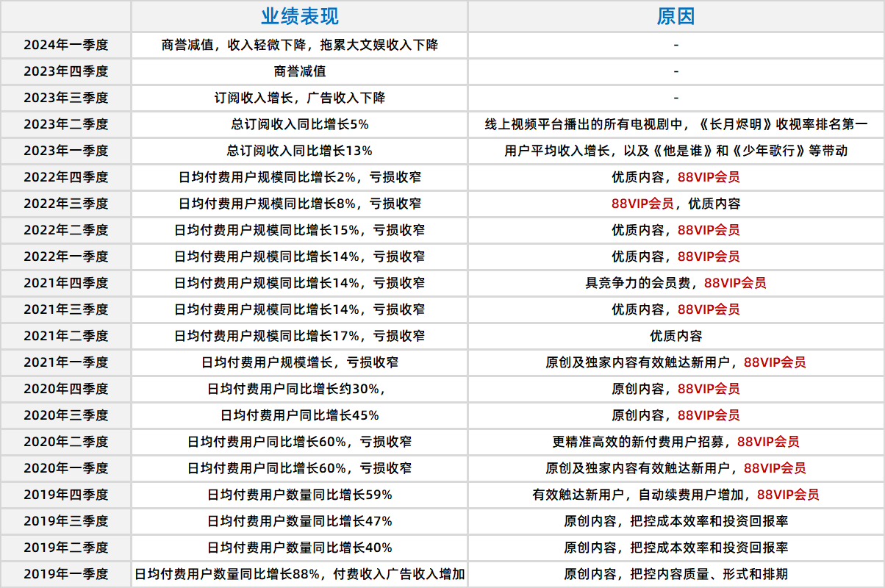
Task: Select the 2021年一季度 row label
Action: click(66, 362)
